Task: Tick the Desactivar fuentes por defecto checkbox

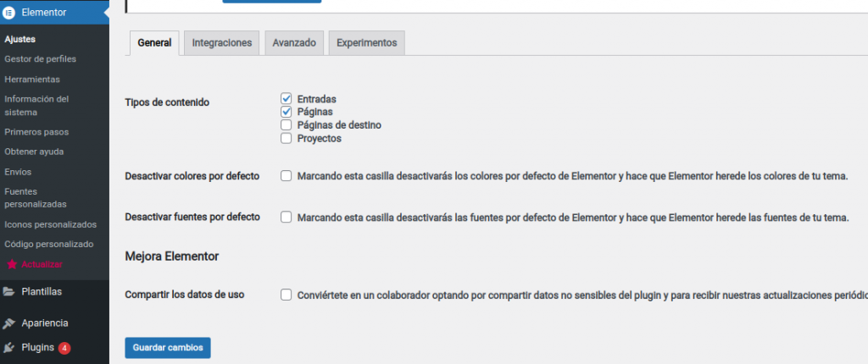Action: click(287, 217)
